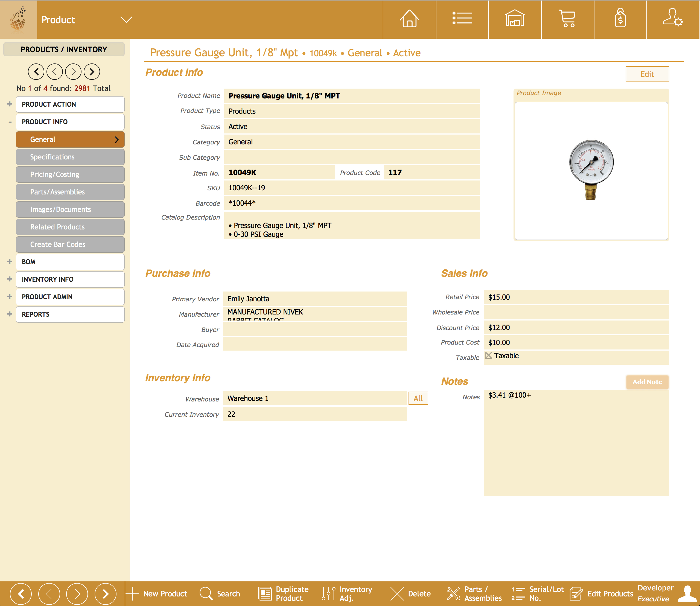This screenshot has height=606, width=700.
Task: Open the list view icon in top bar
Action: point(462,19)
